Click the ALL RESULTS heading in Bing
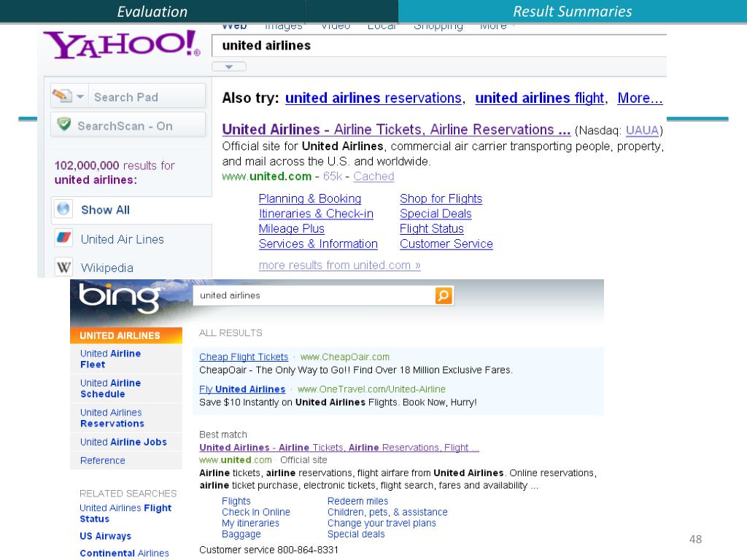The height and width of the screenshot is (560, 747). [x=231, y=332]
